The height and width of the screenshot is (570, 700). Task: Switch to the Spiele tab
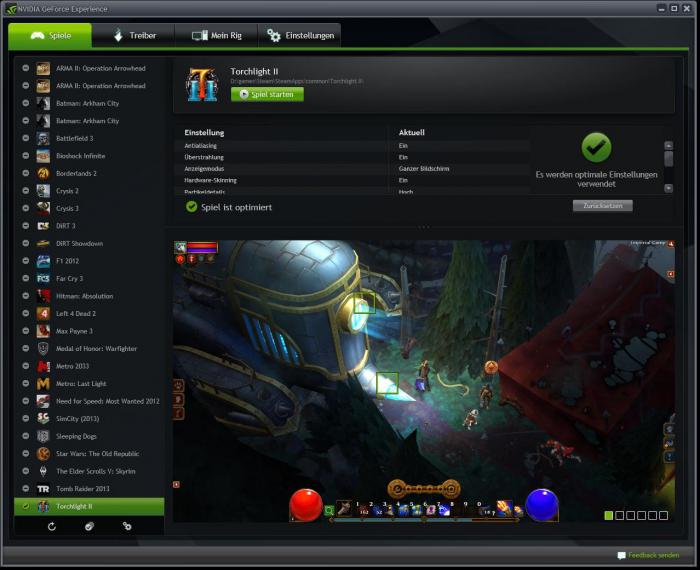50,36
